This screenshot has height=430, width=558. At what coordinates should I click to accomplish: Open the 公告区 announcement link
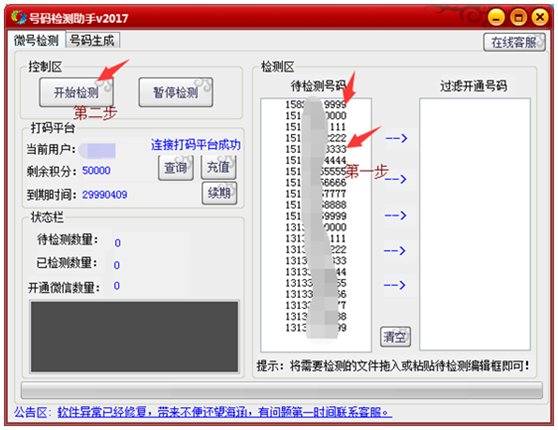pos(225,413)
